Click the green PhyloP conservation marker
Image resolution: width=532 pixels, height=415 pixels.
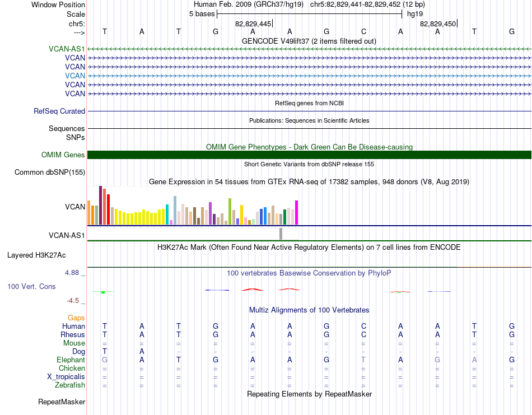(103, 292)
